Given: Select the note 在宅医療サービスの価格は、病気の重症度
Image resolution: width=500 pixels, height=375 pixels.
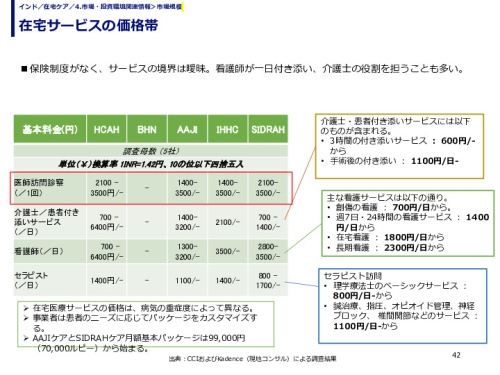Looking at the screenshot, I should [x=139, y=308].
